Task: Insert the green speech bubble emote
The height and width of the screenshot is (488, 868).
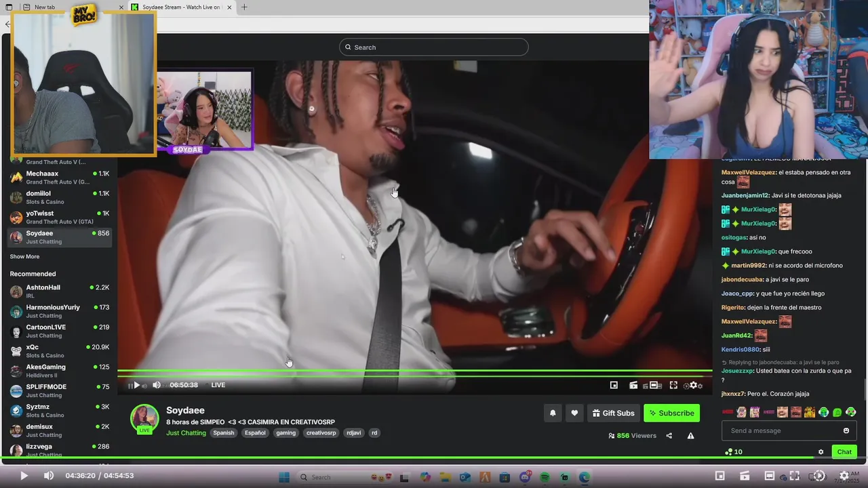Action: 837,412
